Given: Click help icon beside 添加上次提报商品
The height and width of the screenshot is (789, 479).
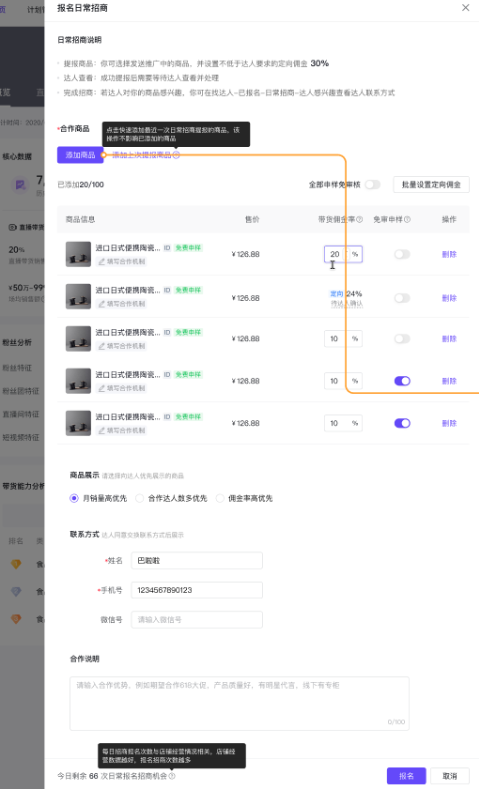Looking at the screenshot, I should pos(176,155).
